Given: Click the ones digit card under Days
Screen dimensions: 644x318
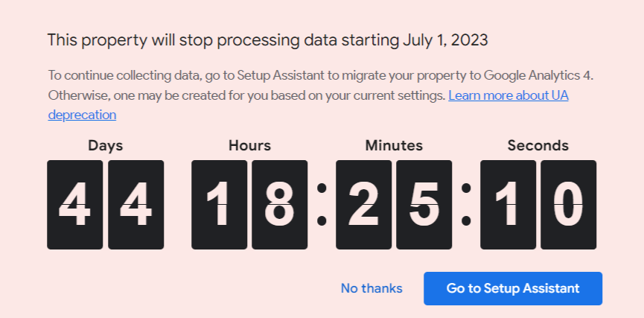Looking at the screenshot, I should pos(136,205).
